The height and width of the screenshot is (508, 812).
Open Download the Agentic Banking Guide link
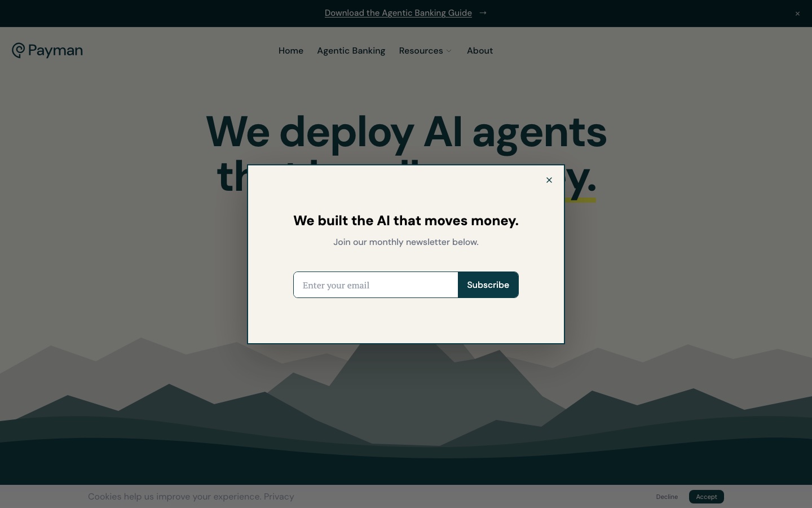pyautogui.click(x=398, y=13)
